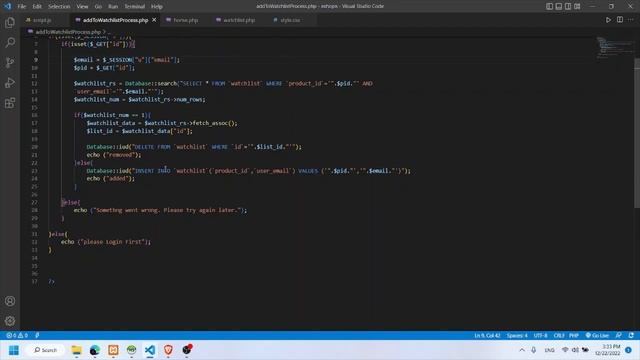Run the PHP file with the play button
This screenshot has width=640, height=360.
click(608, 20)
